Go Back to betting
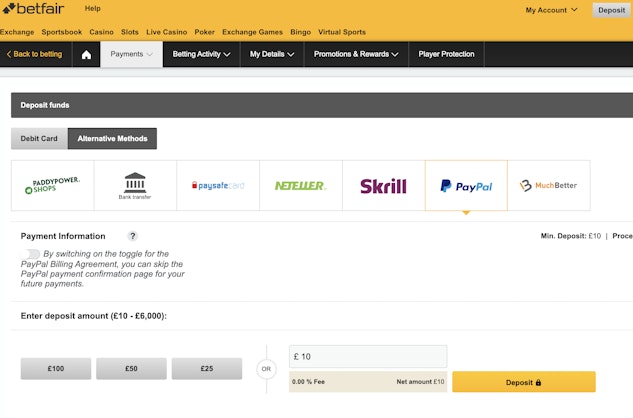The width and height of the screenshot is (633, 418). (x=34, y=54)
